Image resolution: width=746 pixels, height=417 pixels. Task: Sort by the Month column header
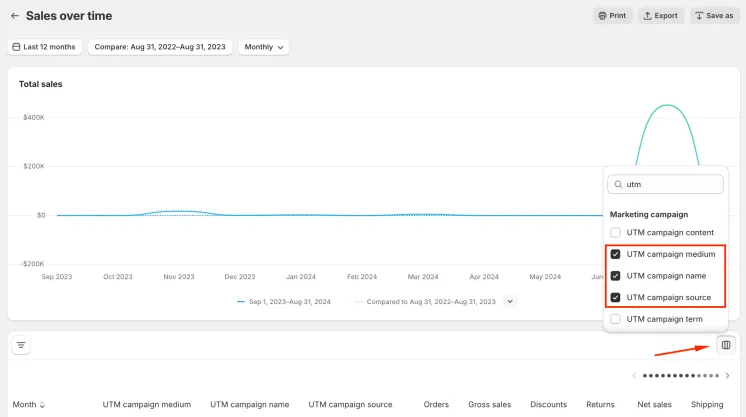tap(29, 405)
